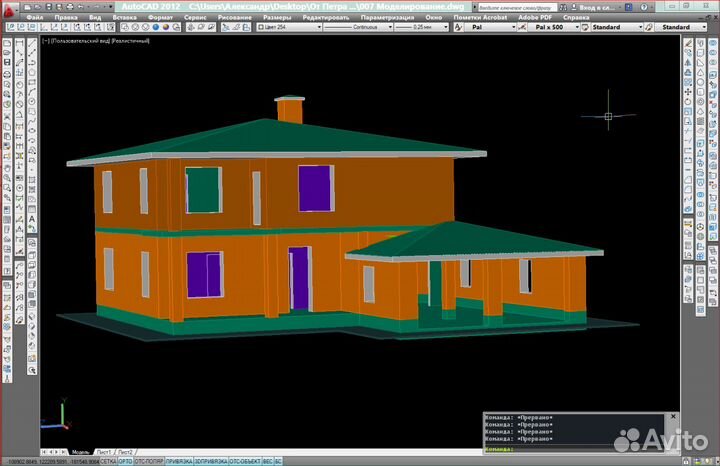Click Undo arrow in quick access toolbar
This screenshot has height=466, width=720.
click(x=81, y=7)
